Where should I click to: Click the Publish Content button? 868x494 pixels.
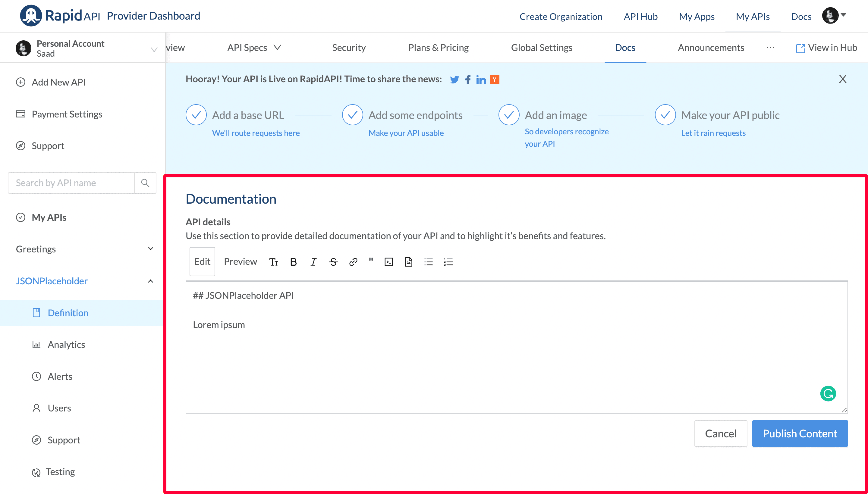coord(800,433)
